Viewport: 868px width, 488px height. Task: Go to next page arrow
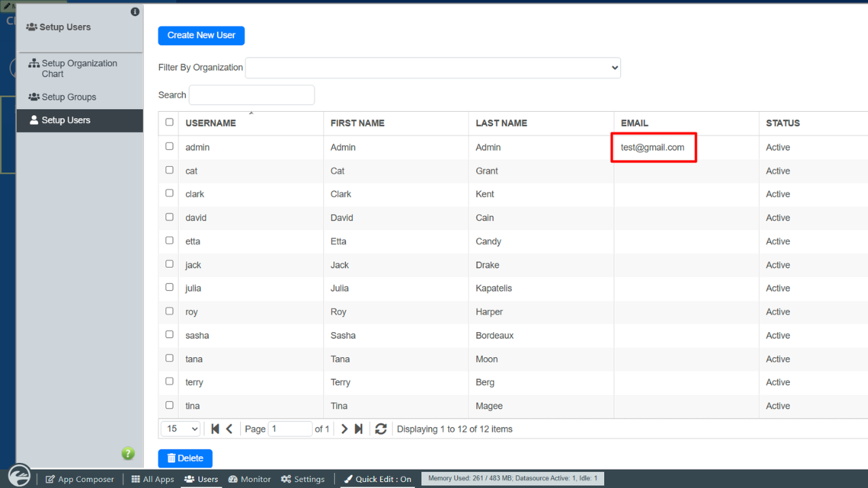point(344,429)
